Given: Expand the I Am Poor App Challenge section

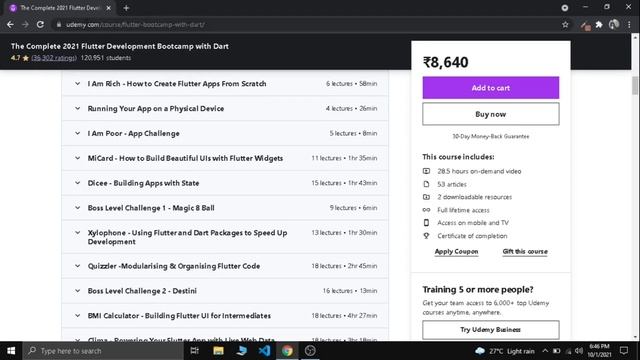Looking at the screenshot, I should (x=225, y=133).
